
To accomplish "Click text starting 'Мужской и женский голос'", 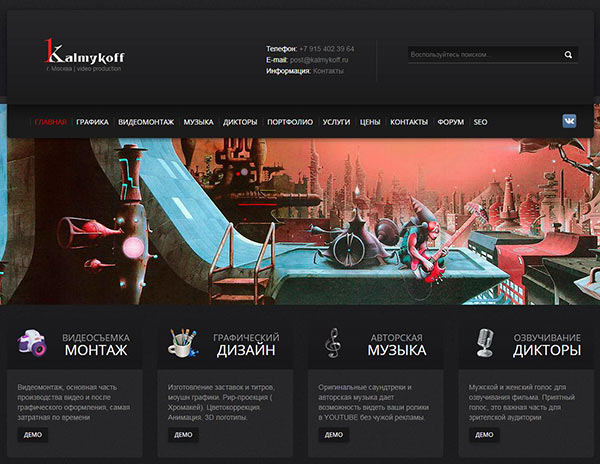I will [522, 402].
